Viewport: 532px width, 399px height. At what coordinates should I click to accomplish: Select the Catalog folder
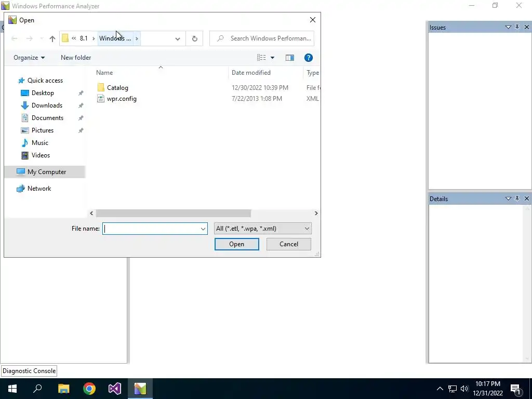117,87
